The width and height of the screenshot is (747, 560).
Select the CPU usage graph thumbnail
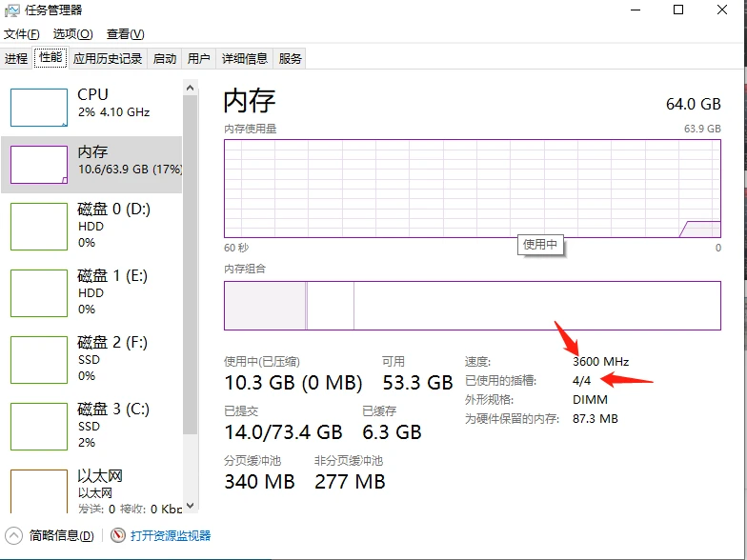click(x=38, y=107)
